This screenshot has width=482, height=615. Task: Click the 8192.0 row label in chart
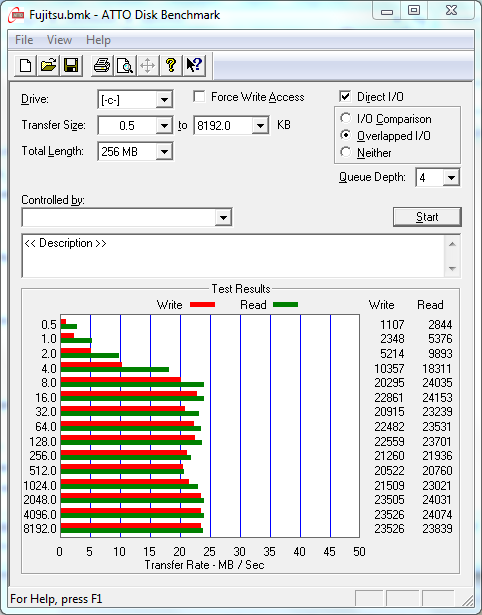click(x=40, y=529)
